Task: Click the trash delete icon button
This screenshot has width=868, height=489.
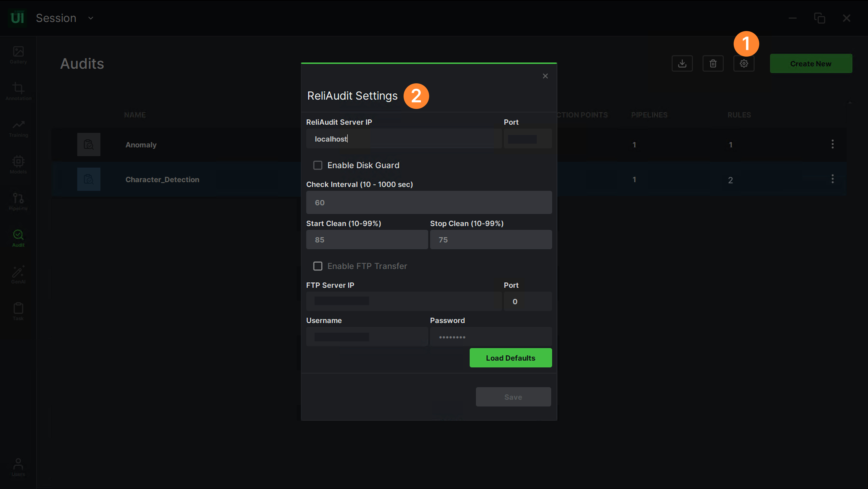Action: pyautogui.click(x=713, y=63)
